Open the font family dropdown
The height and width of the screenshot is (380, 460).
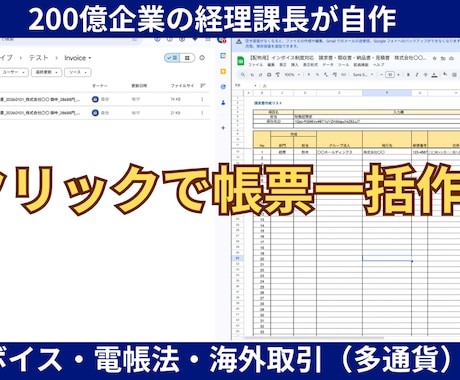click(x=363, y=75)
